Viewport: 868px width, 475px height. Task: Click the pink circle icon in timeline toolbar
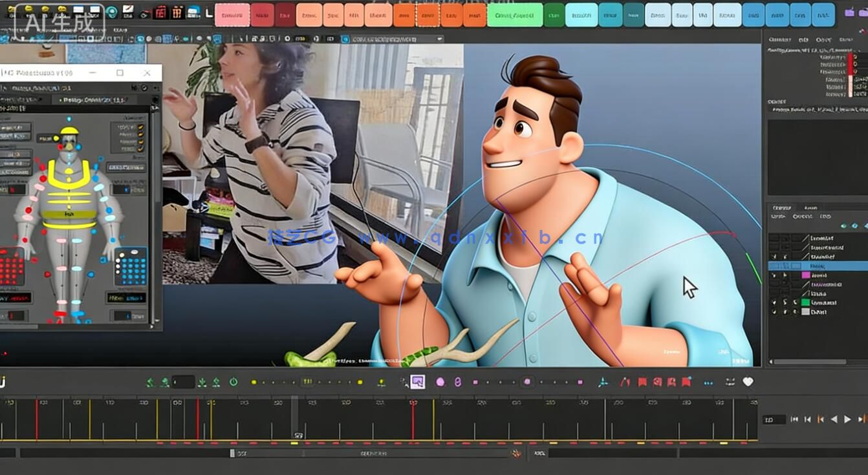point(440,382)
